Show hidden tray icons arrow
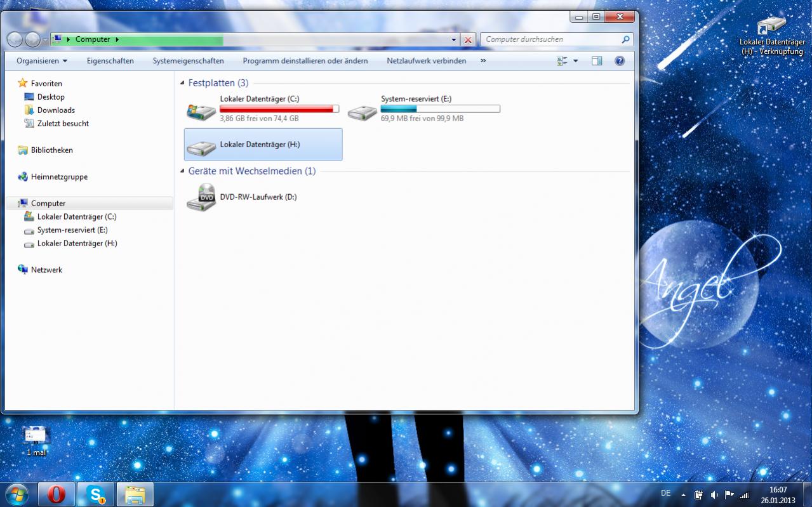The image size is (812, 507). click(683, 495)
